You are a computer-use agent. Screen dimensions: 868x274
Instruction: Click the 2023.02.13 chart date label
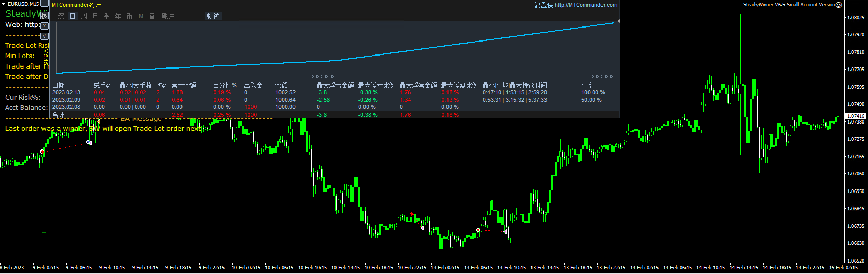pyautogui.click(x=603, y=77)
